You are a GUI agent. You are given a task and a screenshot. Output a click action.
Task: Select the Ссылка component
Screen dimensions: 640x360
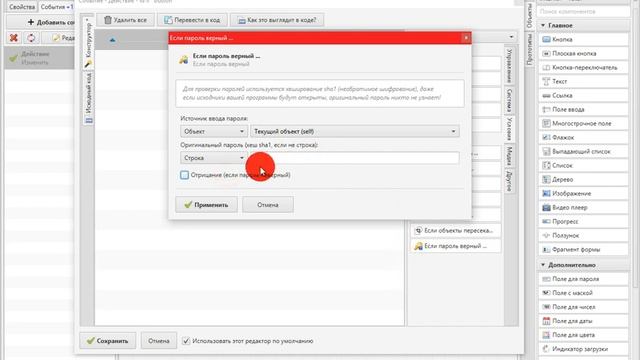[x=583, y=95]
